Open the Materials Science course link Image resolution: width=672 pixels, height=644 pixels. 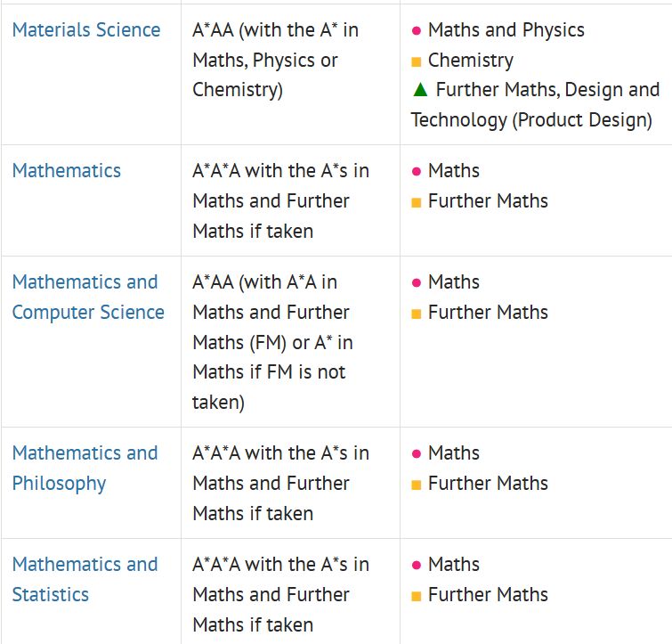coord(86,29)
